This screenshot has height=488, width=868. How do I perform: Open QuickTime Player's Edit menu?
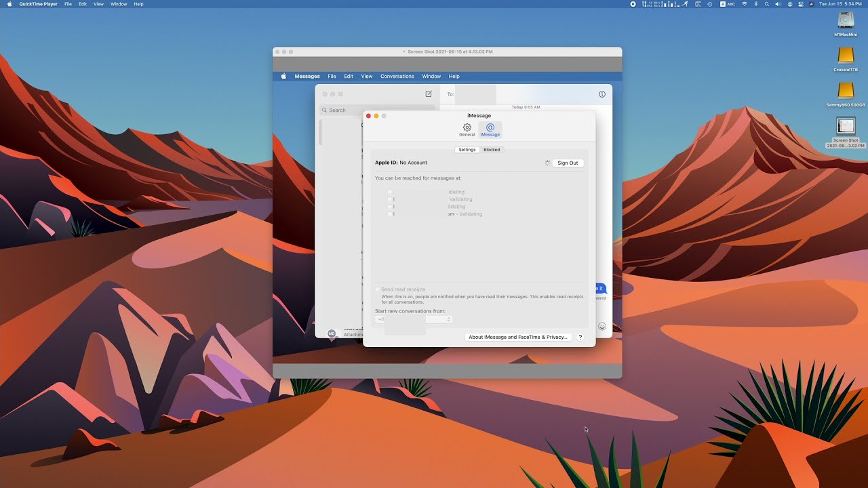pyautogui.click(x=83, y=4)
